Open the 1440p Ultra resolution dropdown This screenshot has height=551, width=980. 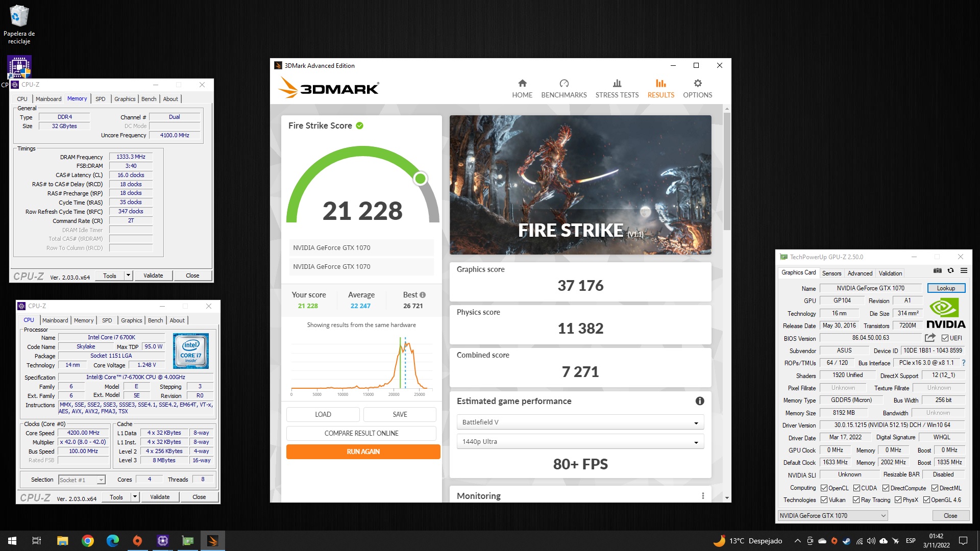580,442
